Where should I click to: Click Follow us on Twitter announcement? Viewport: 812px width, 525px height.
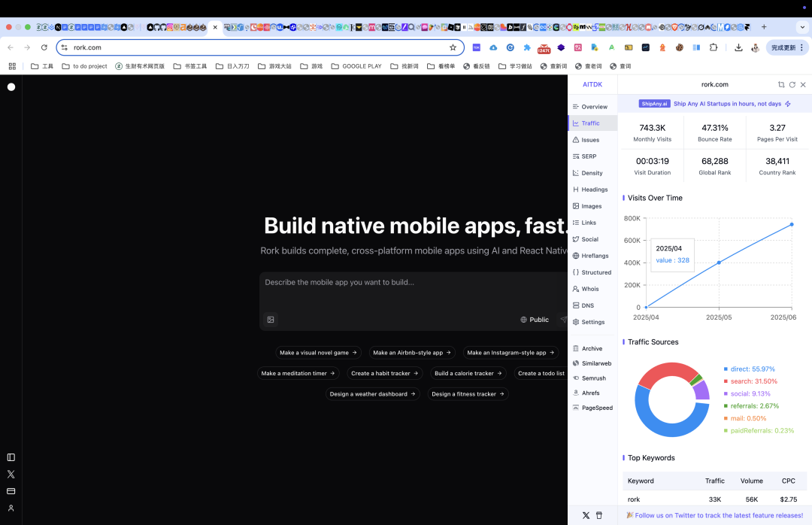pos(715,516)
